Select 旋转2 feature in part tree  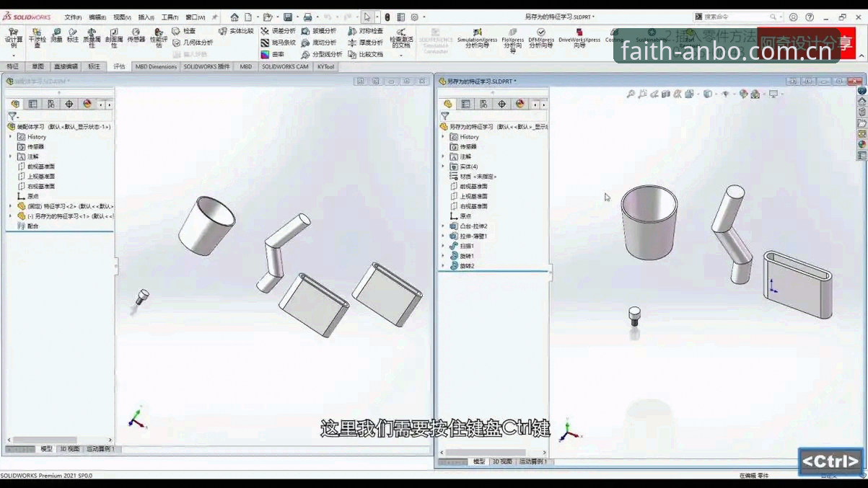click(x=462, y=266)
